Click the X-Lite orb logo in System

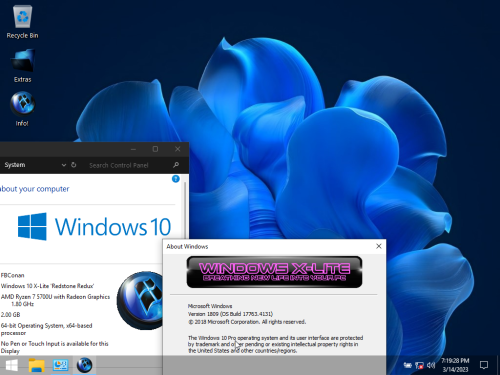click(140, 301)
